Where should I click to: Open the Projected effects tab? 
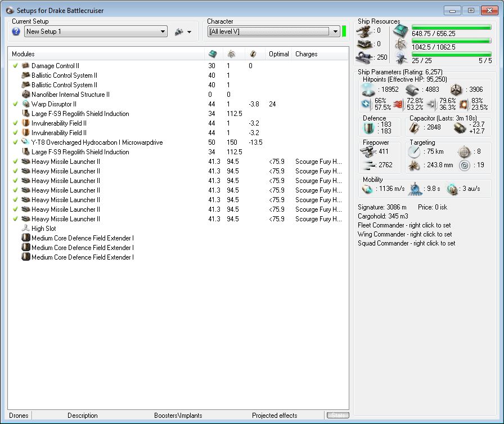[274, 416]
